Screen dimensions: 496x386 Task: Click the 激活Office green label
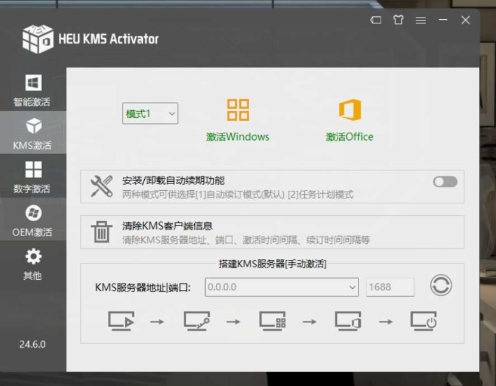(x=350, y=137)
